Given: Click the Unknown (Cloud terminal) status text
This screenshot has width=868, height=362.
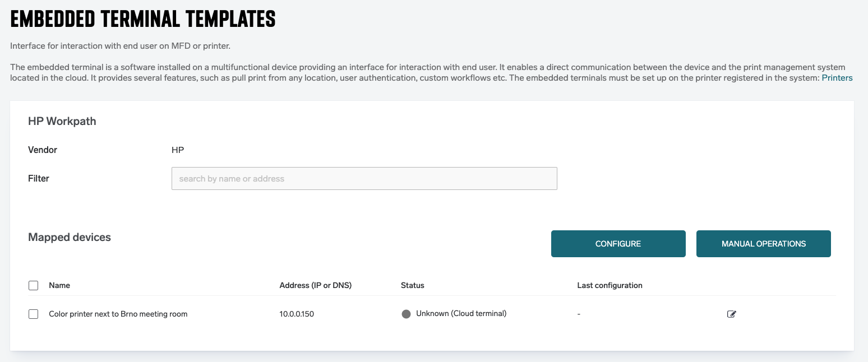Looking at the screenshot, I should point(461,314).
